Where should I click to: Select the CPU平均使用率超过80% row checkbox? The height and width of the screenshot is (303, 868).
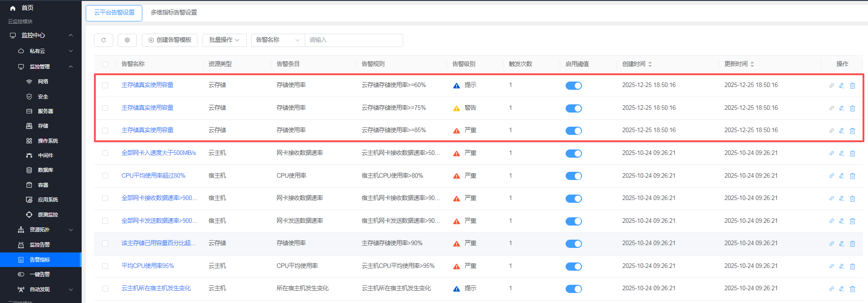(x=105, y=176)
